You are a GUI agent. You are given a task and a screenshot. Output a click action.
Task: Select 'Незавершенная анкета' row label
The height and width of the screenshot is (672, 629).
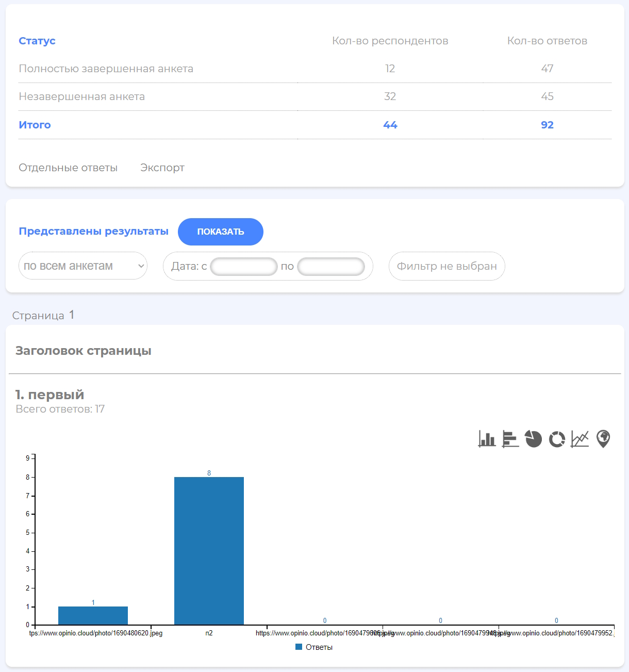[x=82, y=96]
